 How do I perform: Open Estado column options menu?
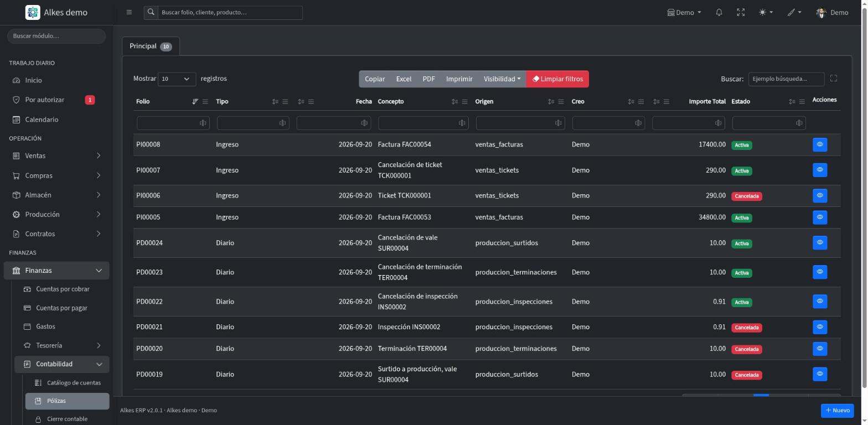[x=802, y=101]
